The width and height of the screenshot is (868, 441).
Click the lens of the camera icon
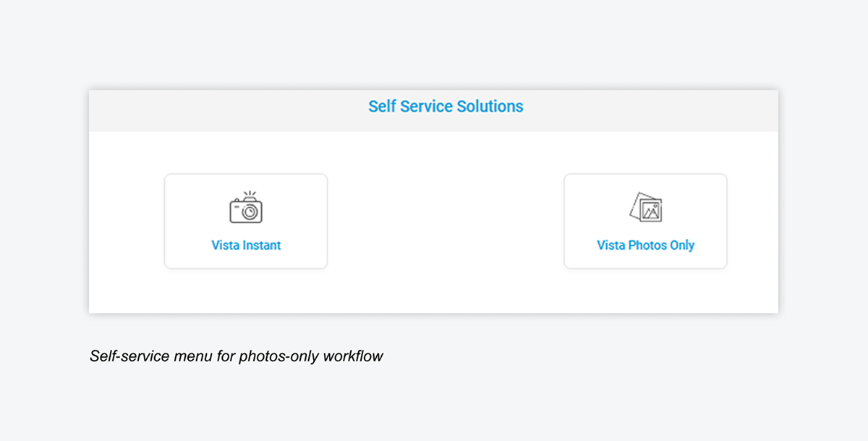[x=250, y=211]
